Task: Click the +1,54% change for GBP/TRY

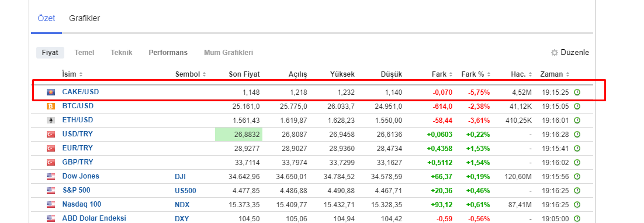Action: click(478, 162)
